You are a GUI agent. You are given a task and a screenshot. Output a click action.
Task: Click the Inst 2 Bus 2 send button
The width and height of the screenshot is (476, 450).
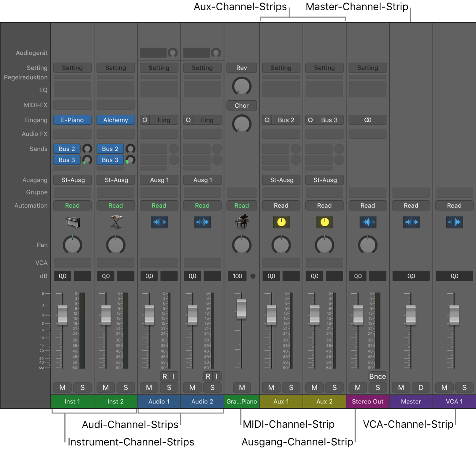tap(110, 149)
